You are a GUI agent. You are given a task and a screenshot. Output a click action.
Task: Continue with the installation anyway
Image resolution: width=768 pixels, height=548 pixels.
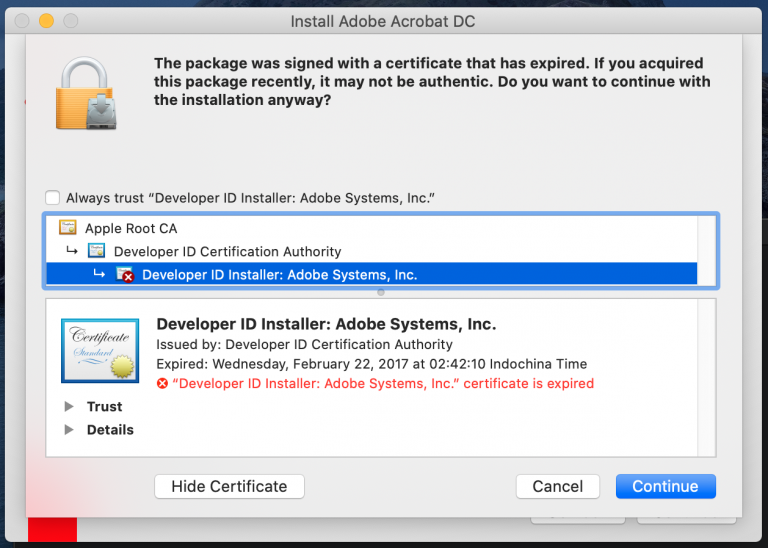pos(666,486)
